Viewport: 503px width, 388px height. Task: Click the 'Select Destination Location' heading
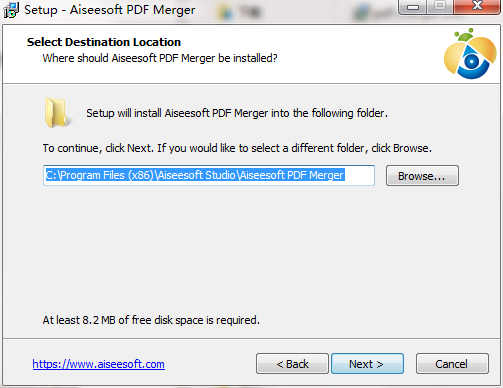[104, 42]
